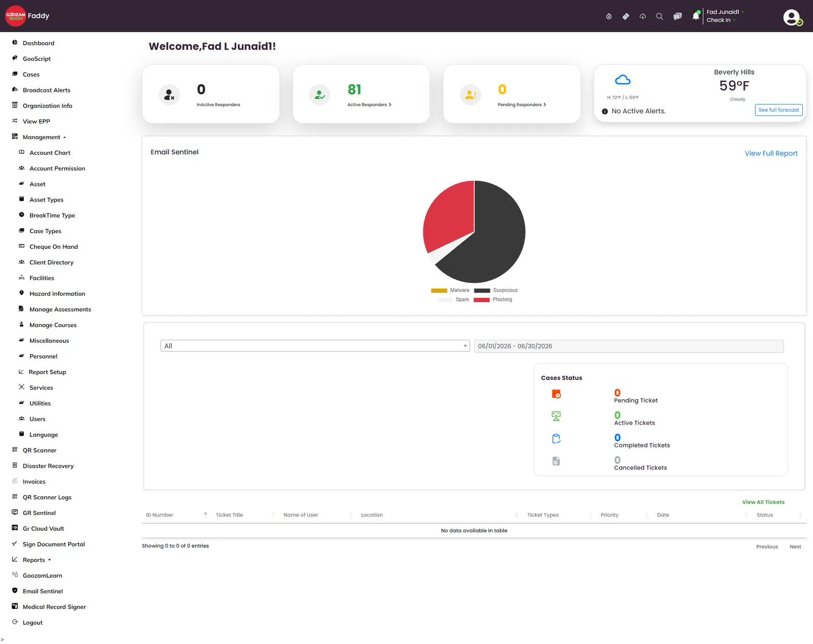Click See full forecast button

click(x=778, y=110)
